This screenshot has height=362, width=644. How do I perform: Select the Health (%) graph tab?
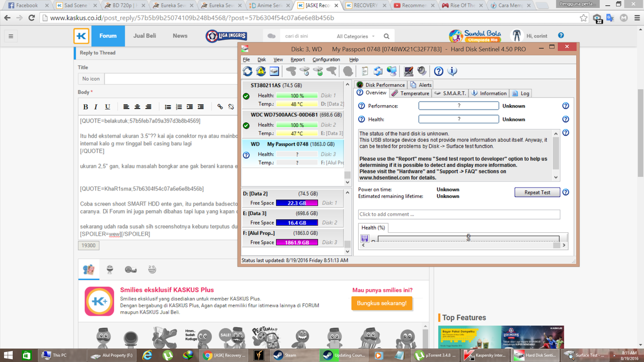[373, 228]
